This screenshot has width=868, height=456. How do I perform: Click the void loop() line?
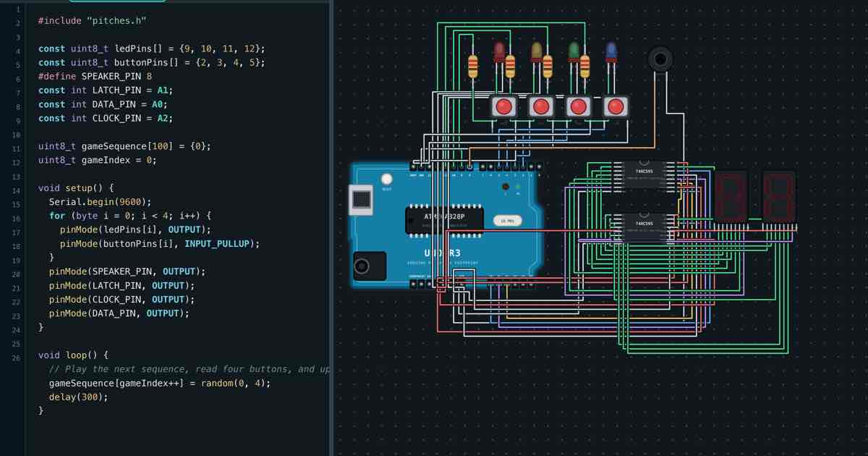[73, 355]
